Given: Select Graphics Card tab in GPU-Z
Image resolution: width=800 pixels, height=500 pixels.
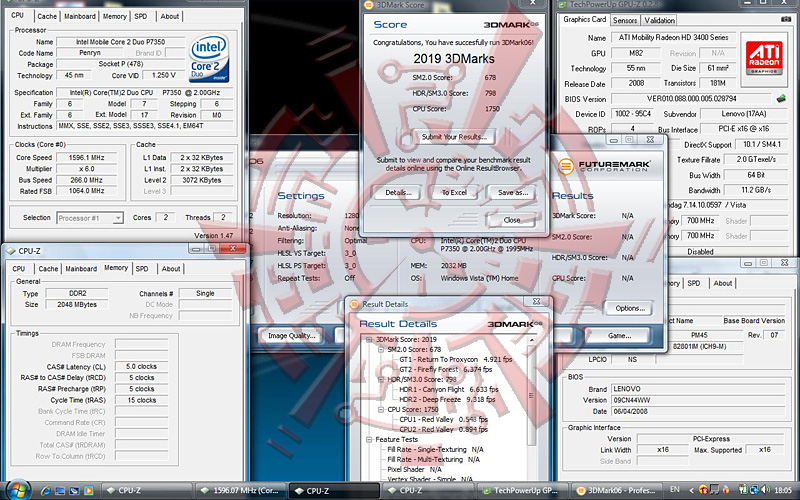Looking at the screenshot, I should pos(584,19).
